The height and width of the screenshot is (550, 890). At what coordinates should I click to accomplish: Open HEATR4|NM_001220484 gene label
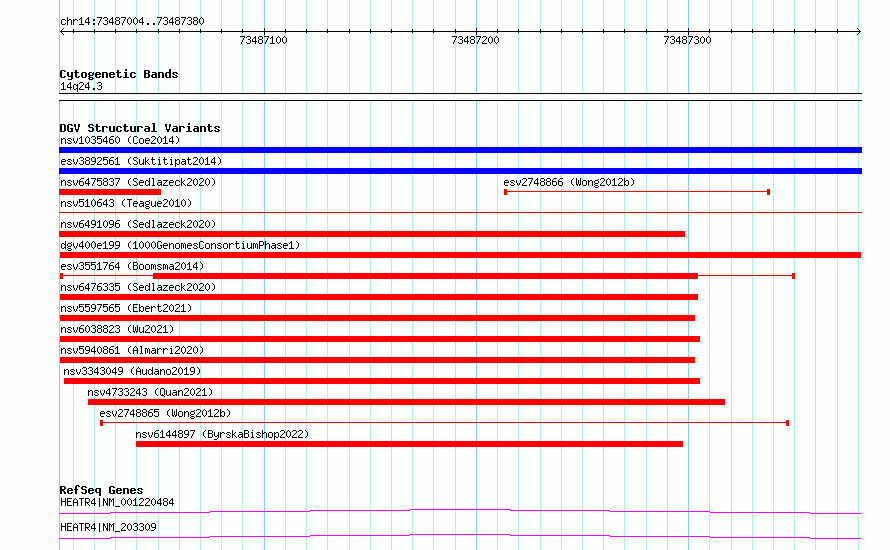coord(117,502)
